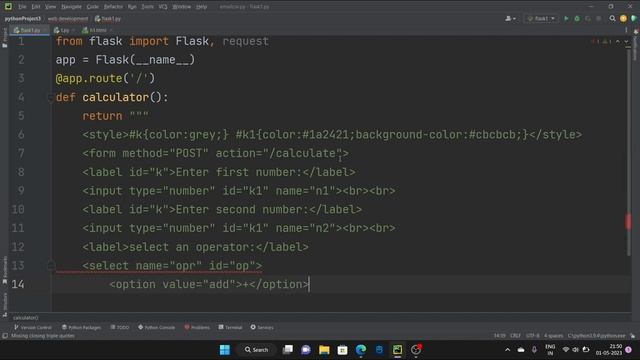Run the flask1 configuration with the green play icon
This screenshot has width=640, height=360.
tap(566, 18)
